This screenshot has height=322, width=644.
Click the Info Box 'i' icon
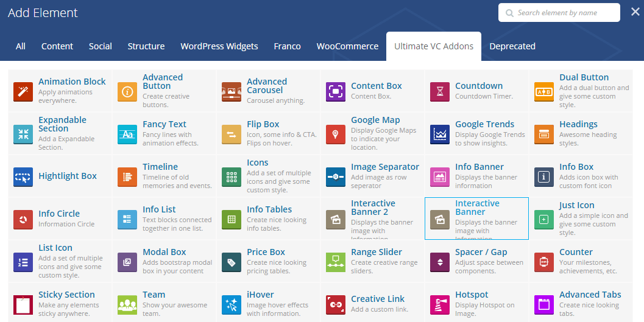point(544,177)
